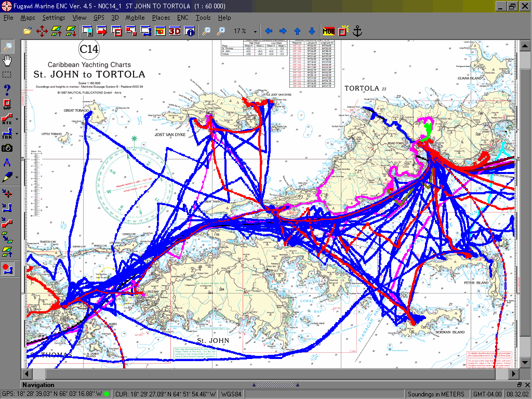Click the flashing waypoint icon next to MOB
Image resolution: width=532 pixels, height=399 pixels.
pyautogui.click(x=343, y=31)
